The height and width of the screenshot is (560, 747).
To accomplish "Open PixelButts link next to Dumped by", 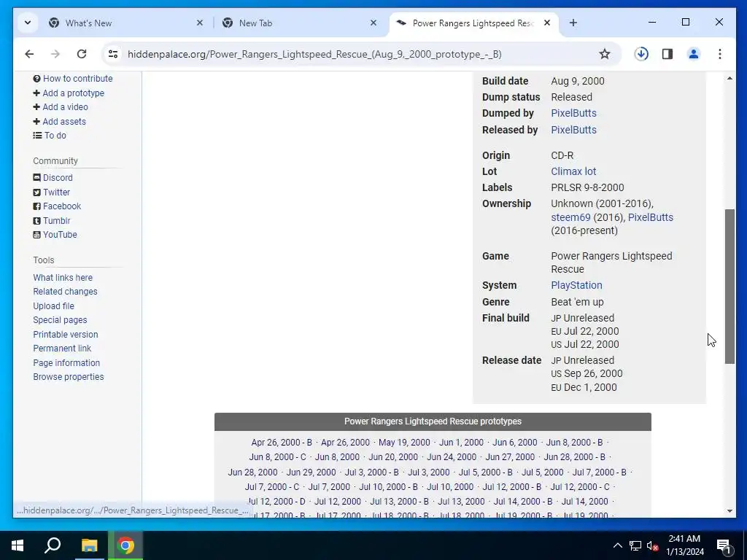I will (x=573, y=113).
